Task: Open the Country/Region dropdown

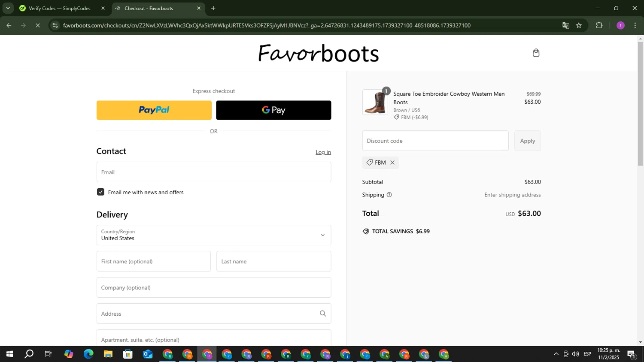Action: tap(214, 235)
